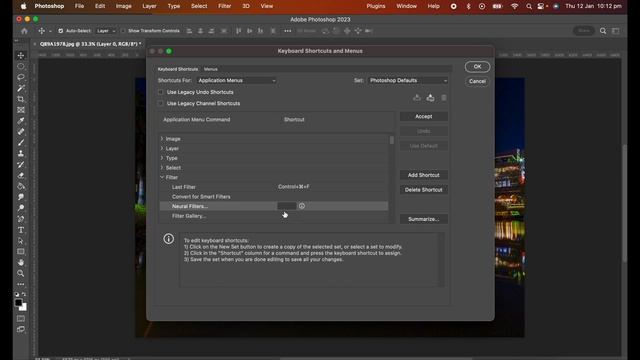Click the OK button

(477, 67)
